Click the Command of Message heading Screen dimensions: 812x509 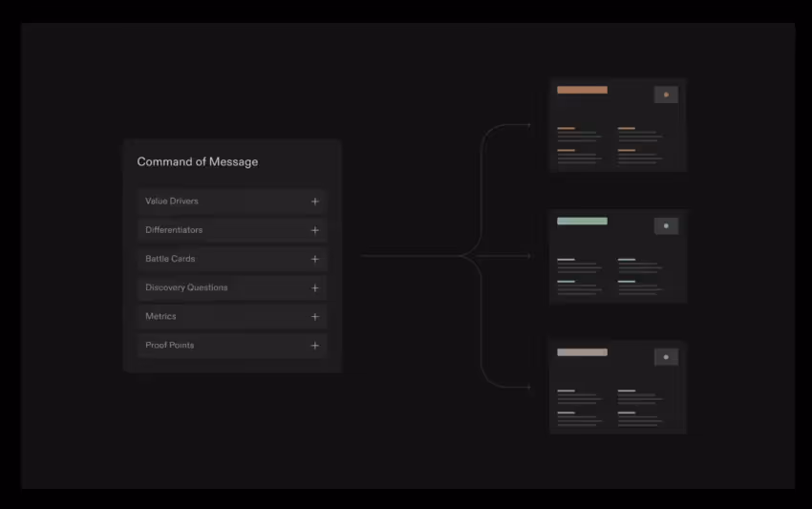tap(198, 161)
